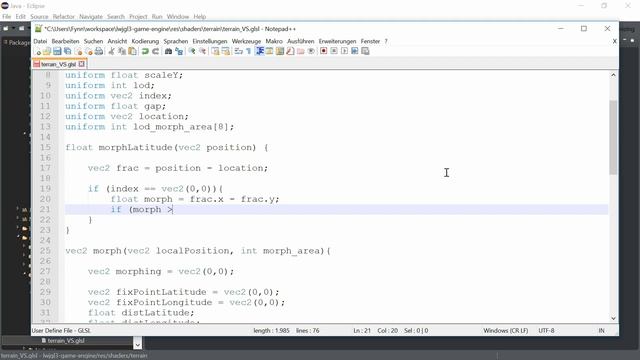Open the Fenster menu
The image size is (640, 360).
370,41
